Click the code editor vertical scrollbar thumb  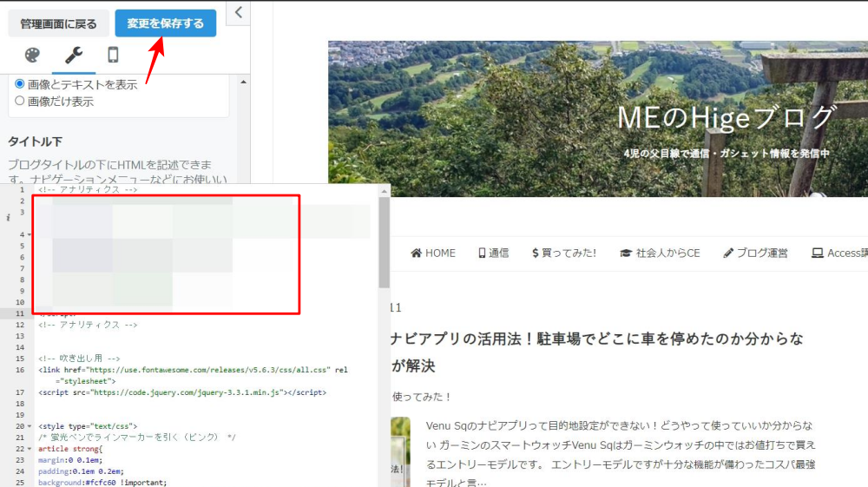tap(385, 242)
